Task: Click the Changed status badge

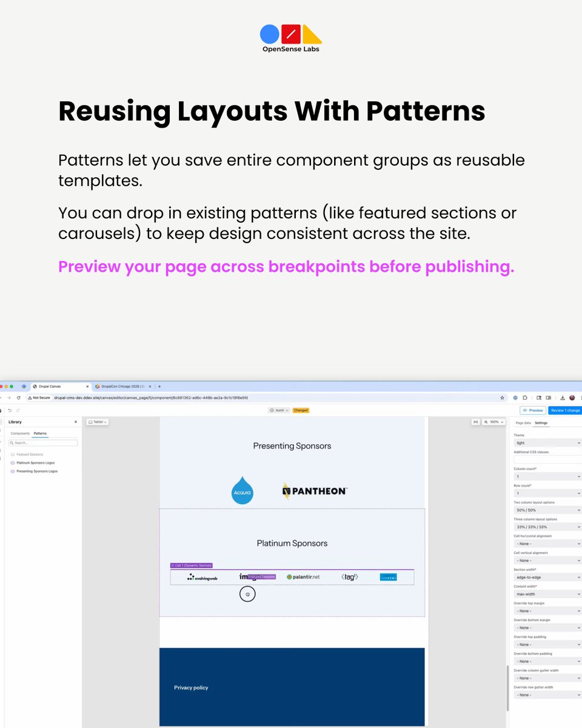Action: coord(301,410)
